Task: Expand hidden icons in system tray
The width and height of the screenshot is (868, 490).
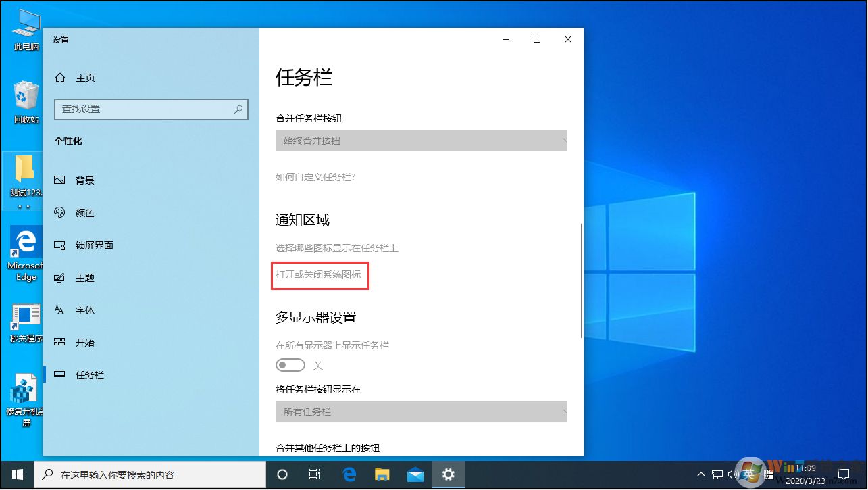Action: [x=701, y=475]
